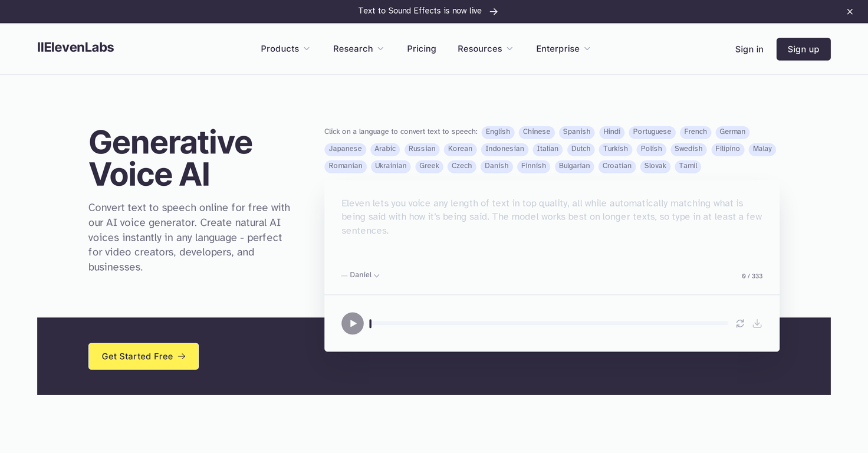Screen dimensions: 868x453
Task: Click the ElevenLabs logo
Action: (x=75, y=47)
